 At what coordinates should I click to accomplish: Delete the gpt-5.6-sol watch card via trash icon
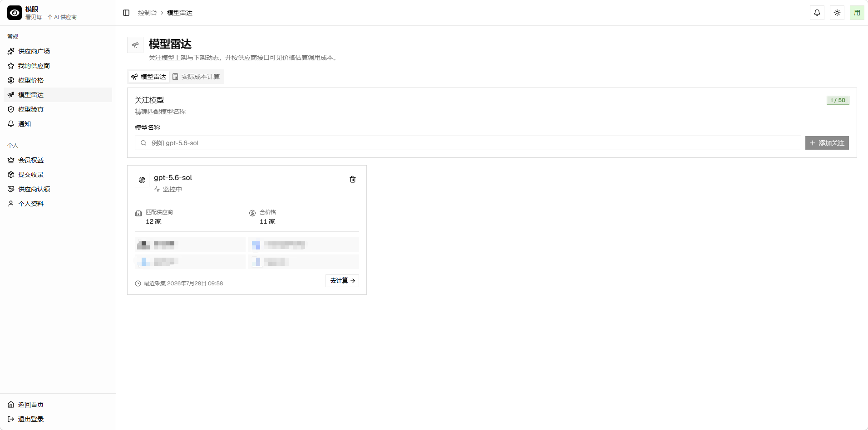coord(353,179)
